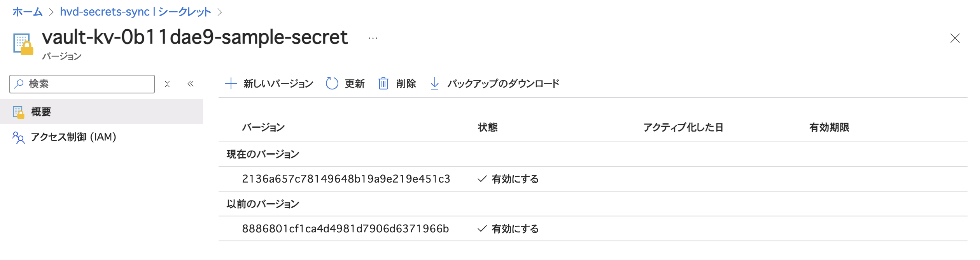
Task: Go to ホーム breadcrumb link
Action: click(x=27, y=12)
